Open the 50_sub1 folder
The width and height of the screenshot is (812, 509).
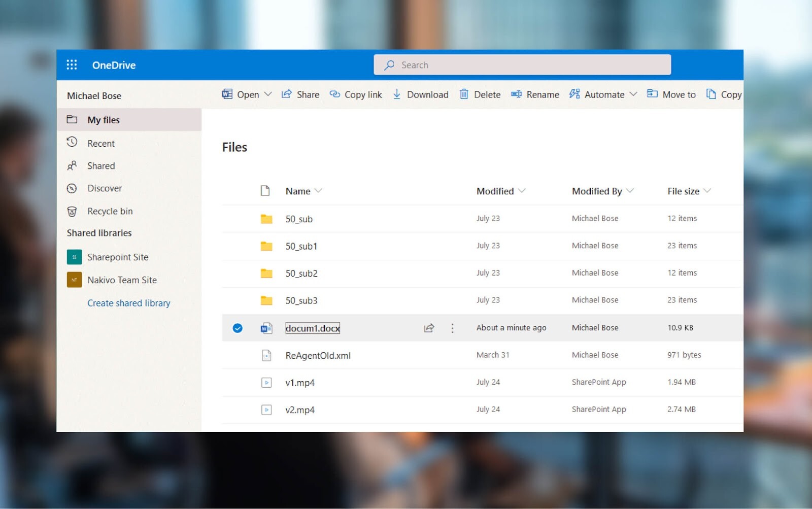pyautogui.click(x=301, y=246)
